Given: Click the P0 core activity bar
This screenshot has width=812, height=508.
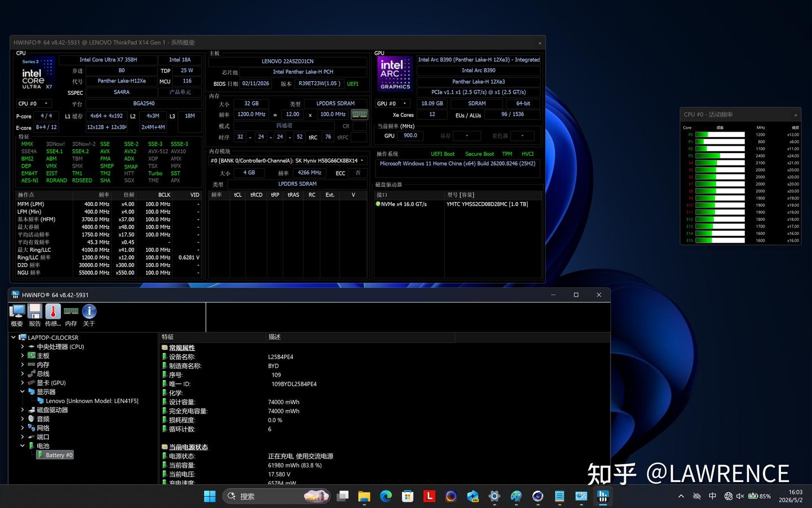Looking at the screenshot, I should pyautogui.click(x=720, y=134).
